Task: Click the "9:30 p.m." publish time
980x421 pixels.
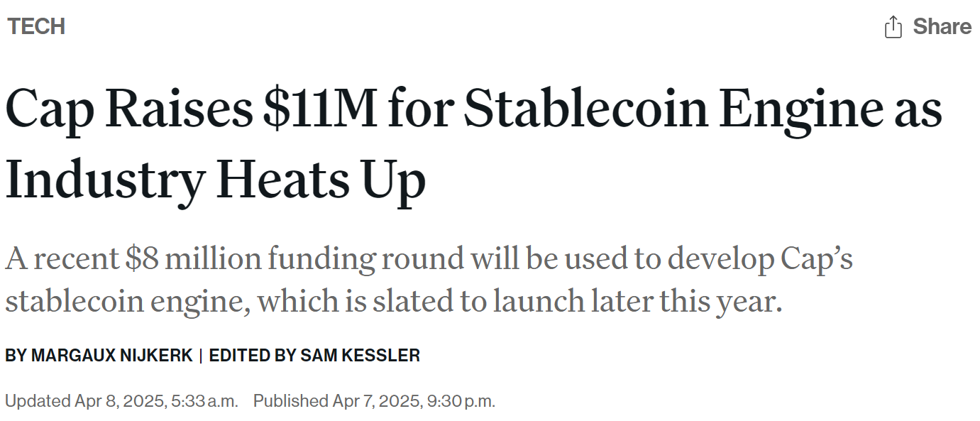Action: (461, 401)
